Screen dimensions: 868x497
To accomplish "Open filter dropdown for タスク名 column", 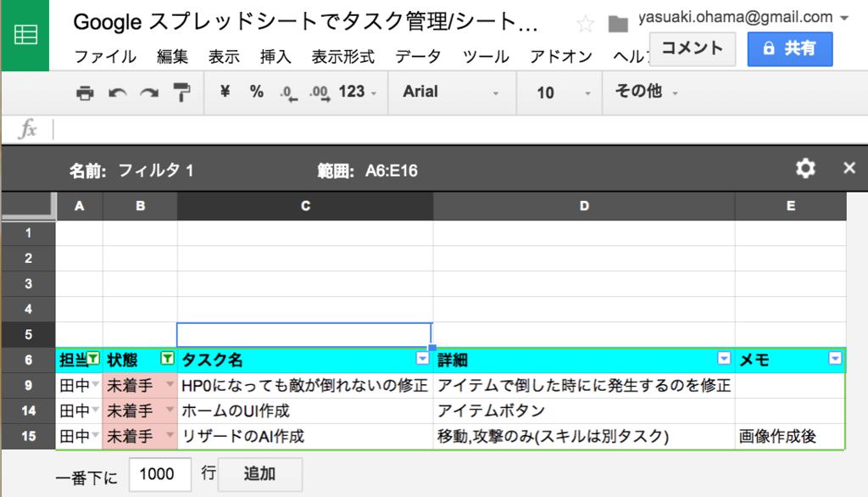I will tap(422, 359).
